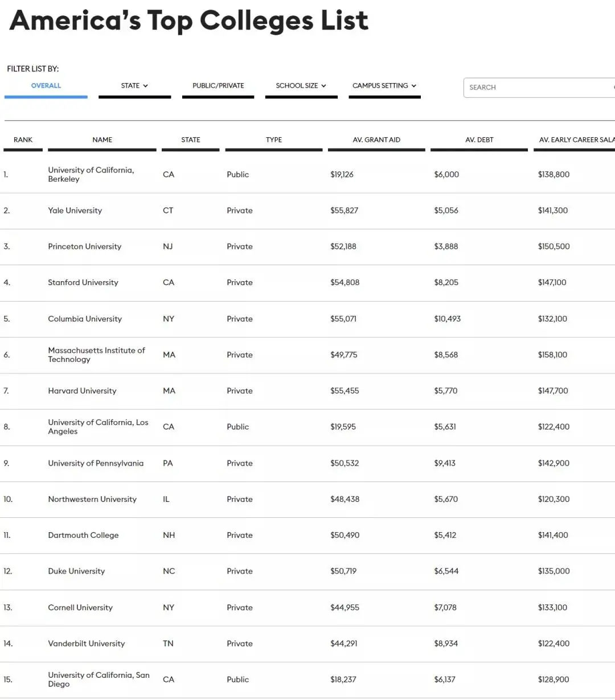The height and width of the screenshot is (700, 615).
Task: Open Dartmouth College entry
Action: click(x=84, y=536)
